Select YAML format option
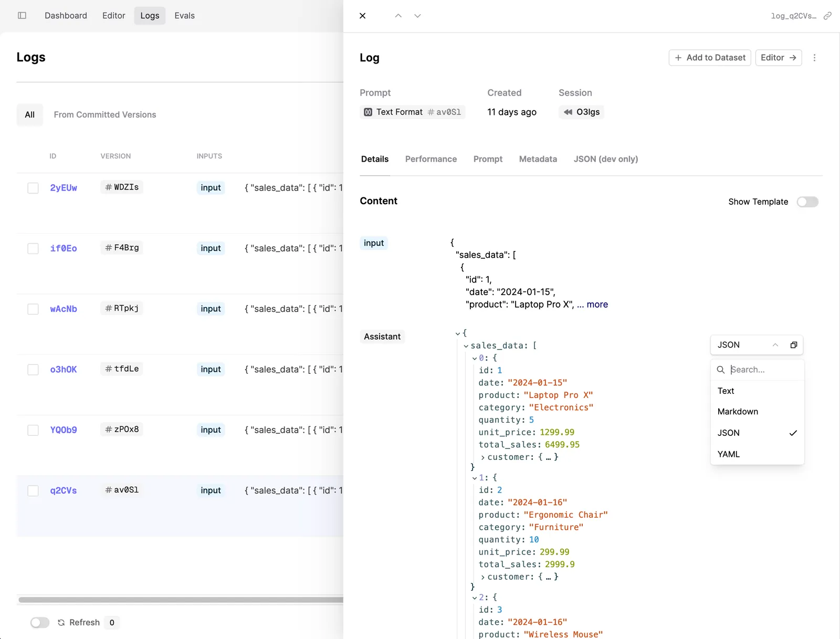Screen dimensions: 840x639 [x=757, y=454]
